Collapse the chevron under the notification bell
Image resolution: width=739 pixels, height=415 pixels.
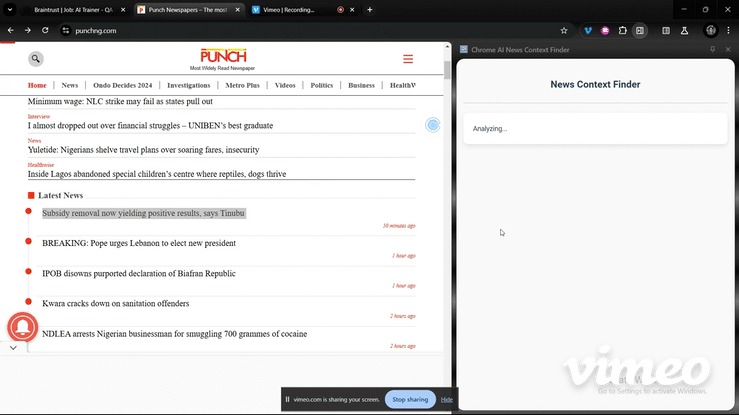[x=13, y=348]
